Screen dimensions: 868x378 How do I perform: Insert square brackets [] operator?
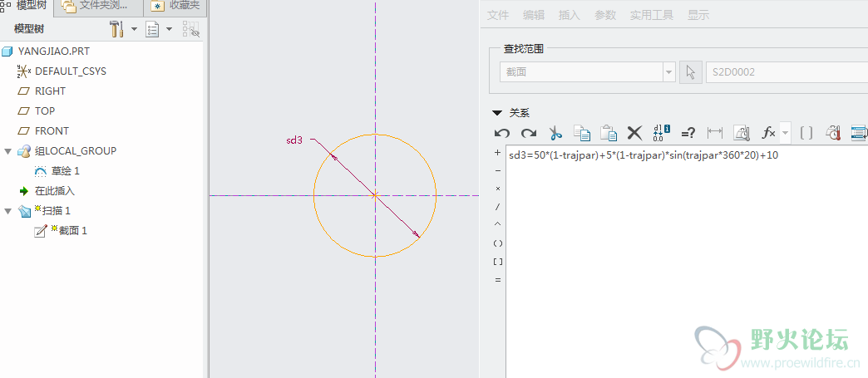click(x=498, y=261)
